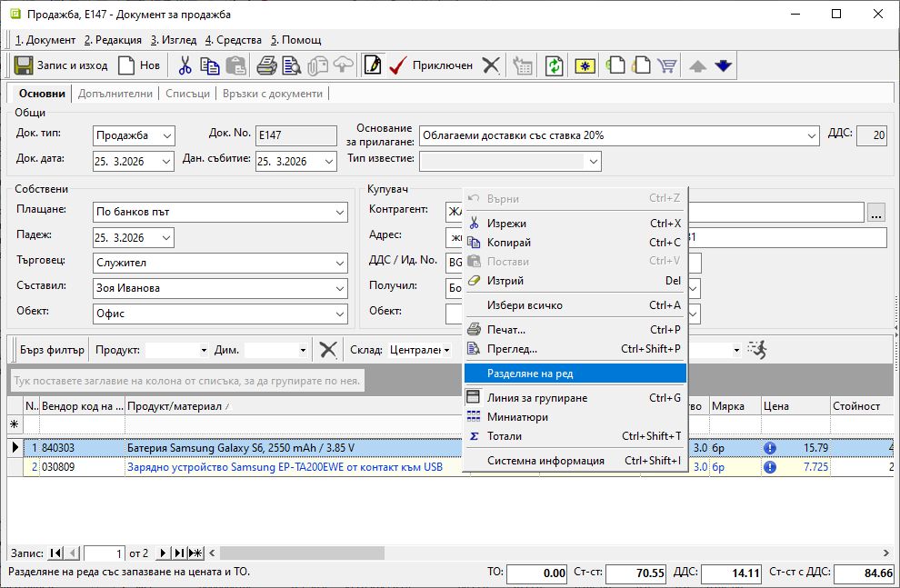Click the green refresh icon in the toolbar
This screenshot has height=588, width=900.
(554, 65)
